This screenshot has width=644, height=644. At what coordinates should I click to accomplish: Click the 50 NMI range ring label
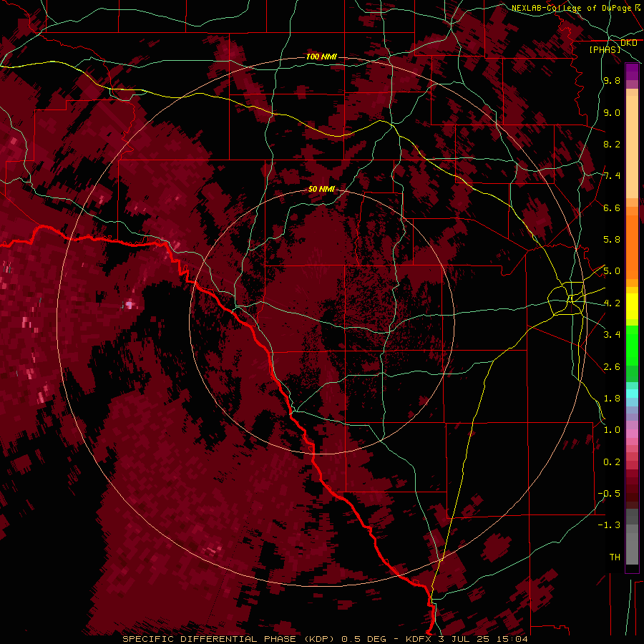tap(321, 189)
